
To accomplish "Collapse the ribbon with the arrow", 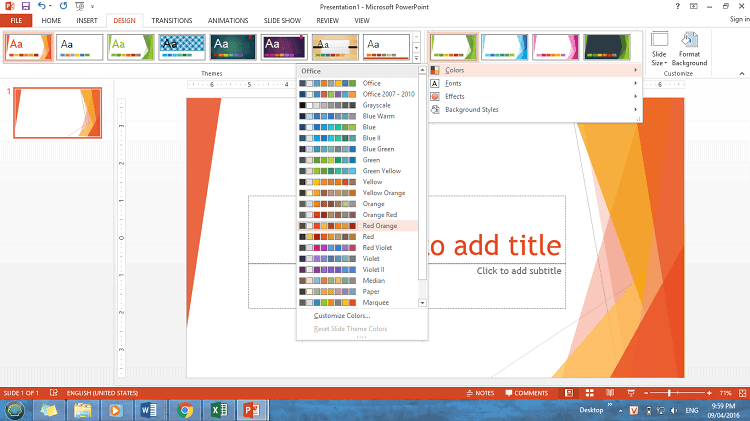I will click(x=742, y=74).
